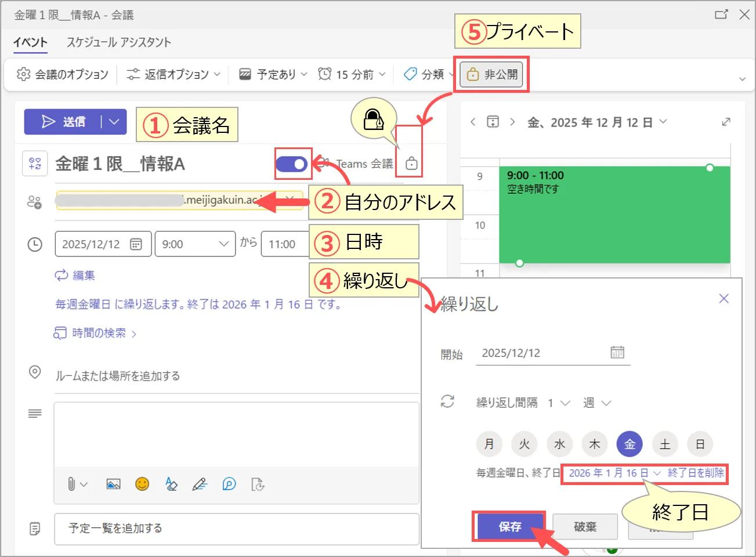This screenshot has width=756, height=557.
Task: Click 保存 to save recurrence
Action: click(509, 527)
